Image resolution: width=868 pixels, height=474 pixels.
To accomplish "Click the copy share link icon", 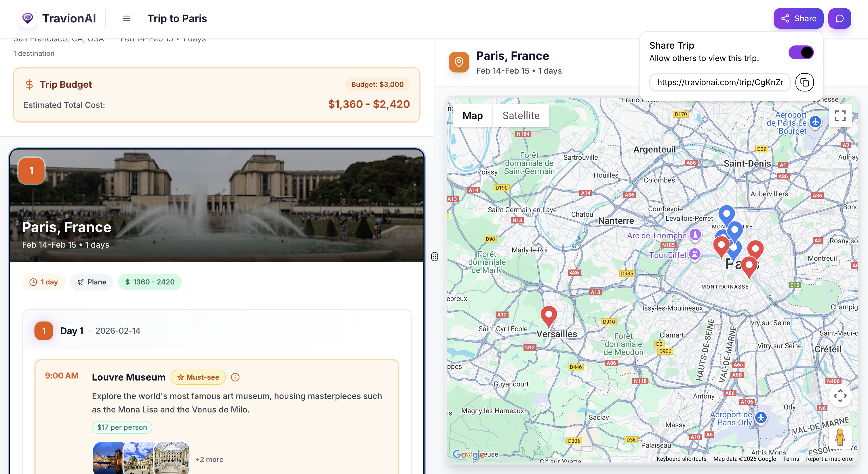I will coord(804,83).
